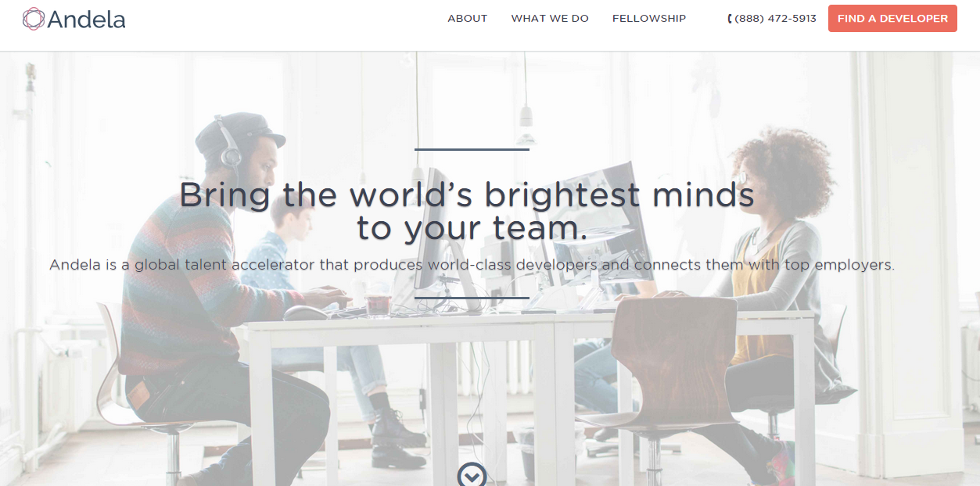Click the 'to your team.' headline line
980x486 pixels.
point(472,228)
